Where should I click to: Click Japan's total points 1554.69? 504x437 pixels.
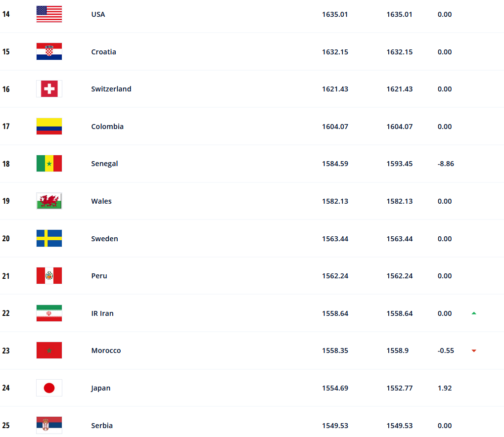click(335, 388)
